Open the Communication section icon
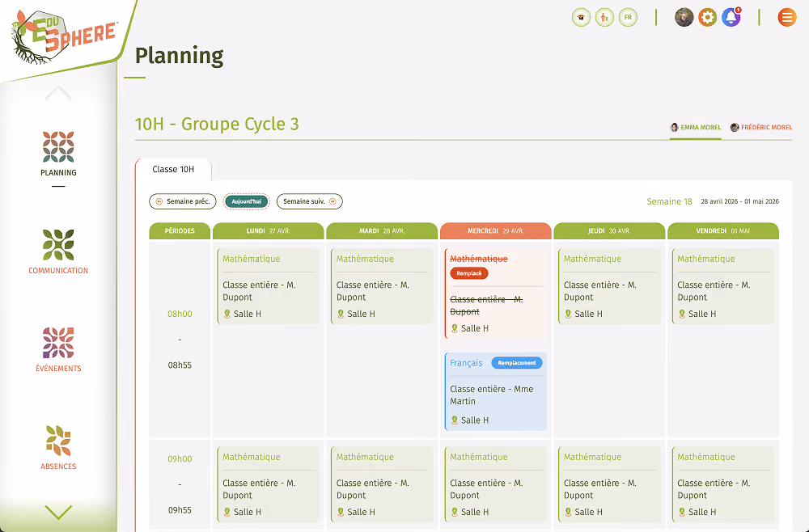Screen dimensions: 809x532 coord(58,245)
